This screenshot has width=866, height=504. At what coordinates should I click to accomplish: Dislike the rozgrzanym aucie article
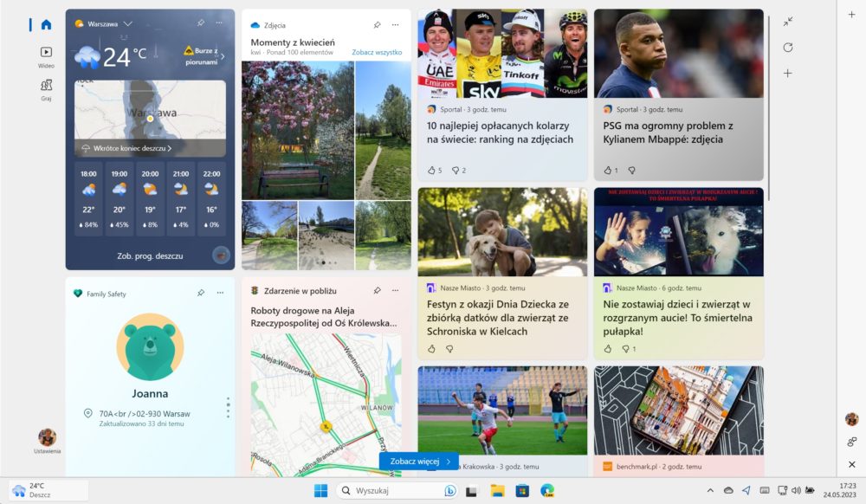(626, 349)
